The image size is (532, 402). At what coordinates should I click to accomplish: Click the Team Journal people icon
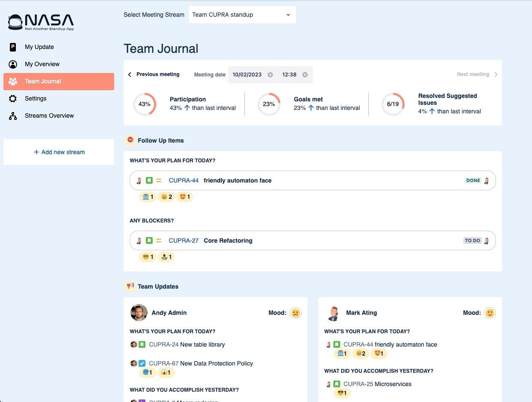[x=13, y=81]
